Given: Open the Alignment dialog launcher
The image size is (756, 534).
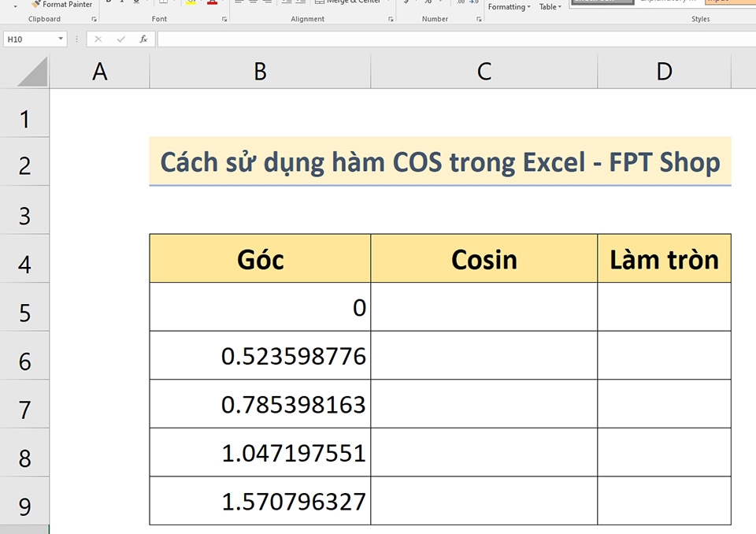Looking at the screenshot, I should [x=391, y=19].
